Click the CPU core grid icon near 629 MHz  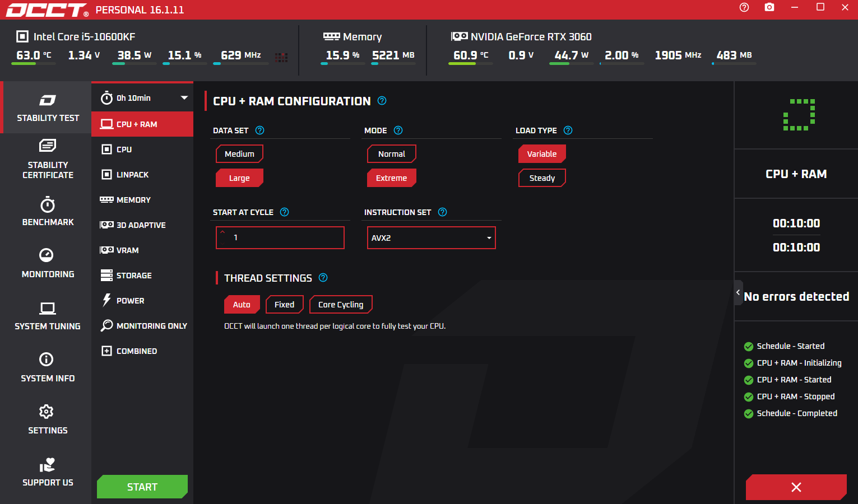(281, 57)
